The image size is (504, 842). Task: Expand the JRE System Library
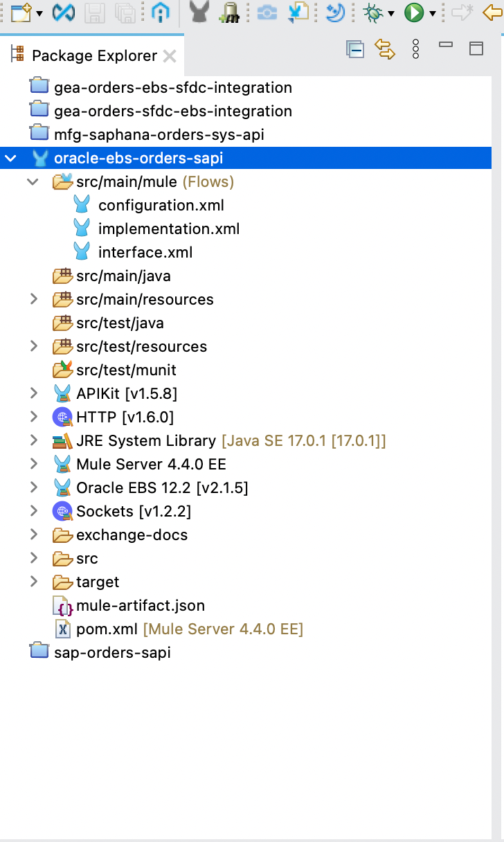tap(33, 441)
